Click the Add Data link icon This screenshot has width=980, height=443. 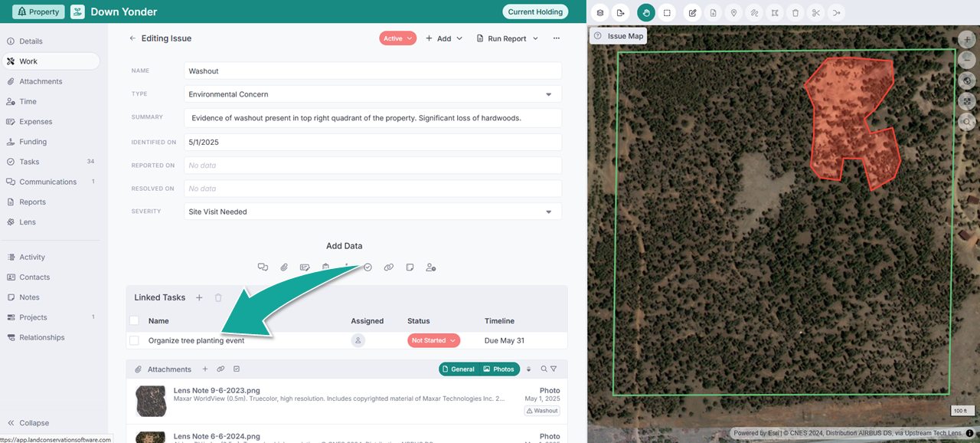[389, 267]
